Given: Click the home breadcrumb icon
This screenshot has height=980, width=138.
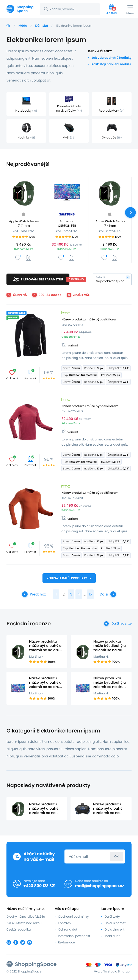Looking at the screenshot, I should tap(8, 26).
